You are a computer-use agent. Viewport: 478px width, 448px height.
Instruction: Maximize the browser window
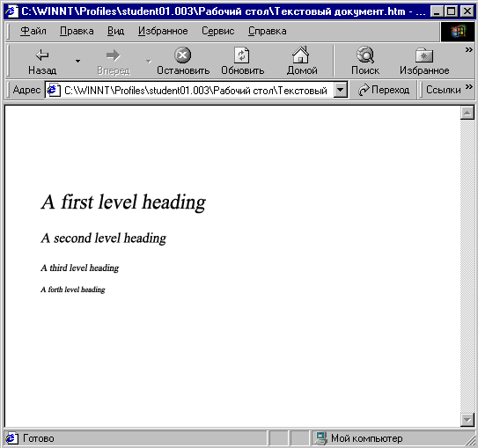451,11
